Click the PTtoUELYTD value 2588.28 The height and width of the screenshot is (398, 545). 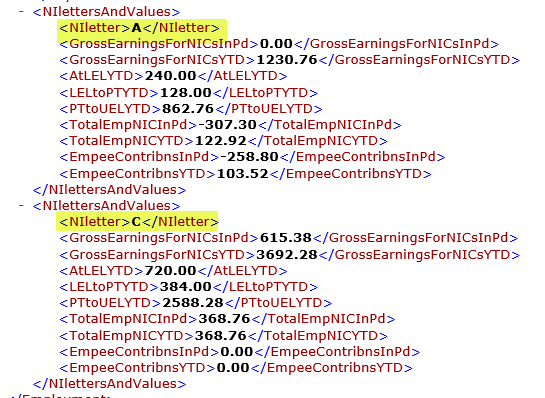[x=193, y=303]
